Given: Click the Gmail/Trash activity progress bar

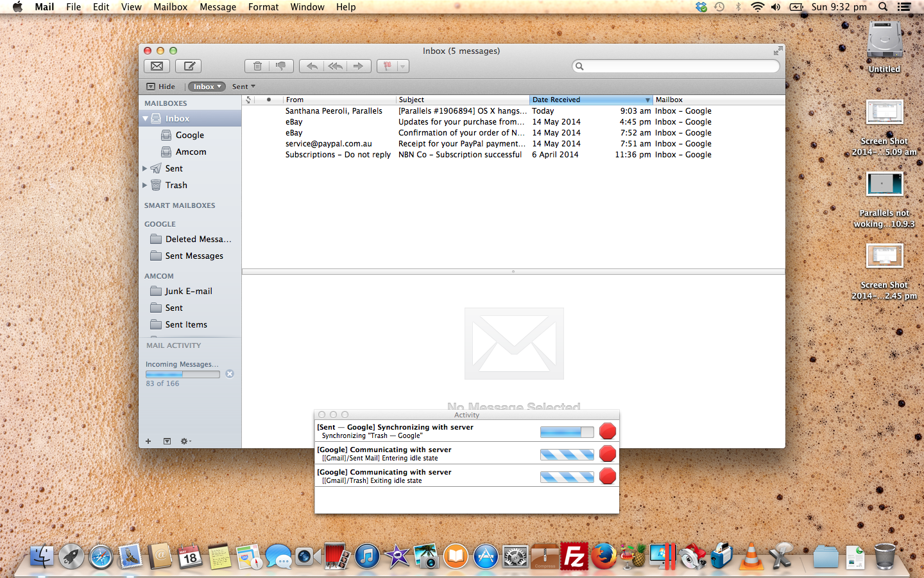Looking at the screenshot, I should (x=567, y=477).
